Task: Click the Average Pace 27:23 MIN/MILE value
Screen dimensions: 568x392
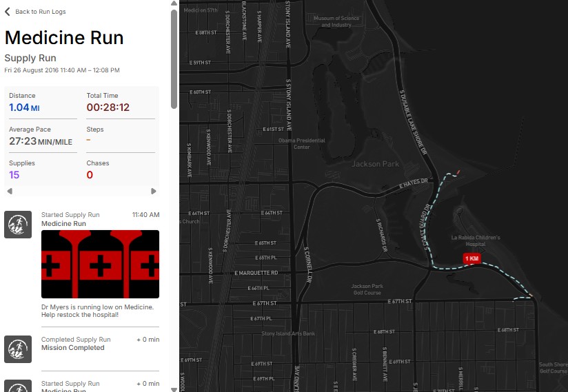Action: (41, 141)
